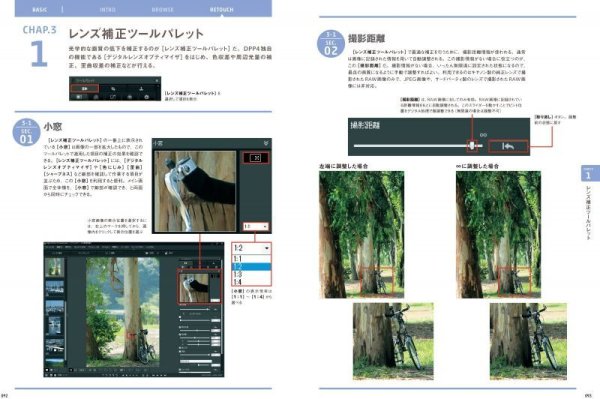The height and width of the screenshot is (399, 600).
Task: Choose the second icon in tool palette's lower row
Action: [x=96, y=97]
